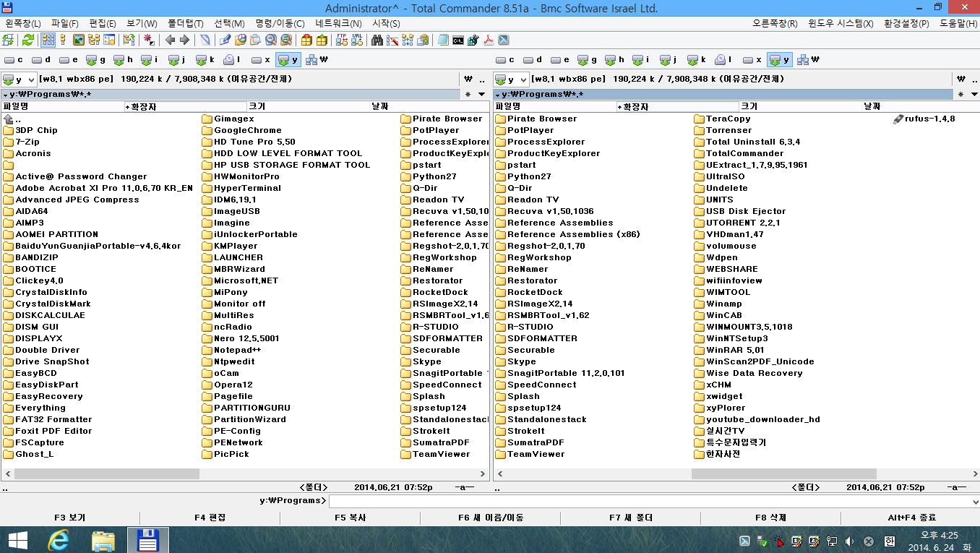
Task: Open the 보기(W) menu
Action: click(142, 24)
